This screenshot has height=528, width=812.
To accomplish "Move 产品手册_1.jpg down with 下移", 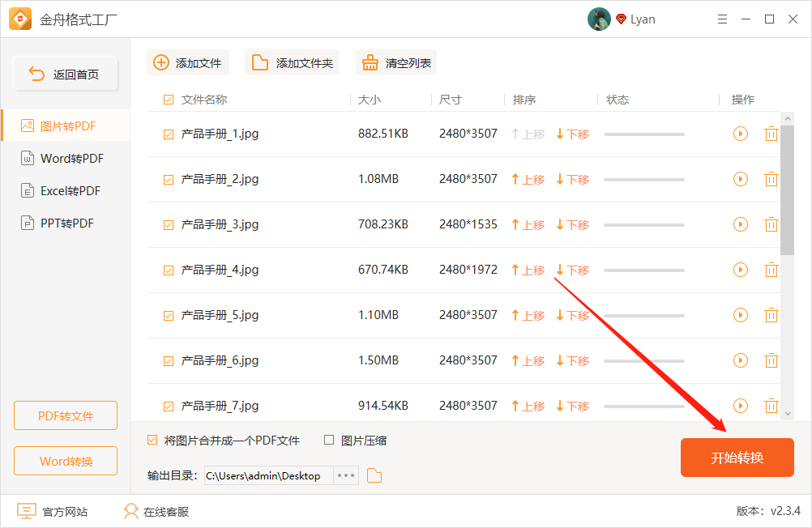I will [573, 134].
